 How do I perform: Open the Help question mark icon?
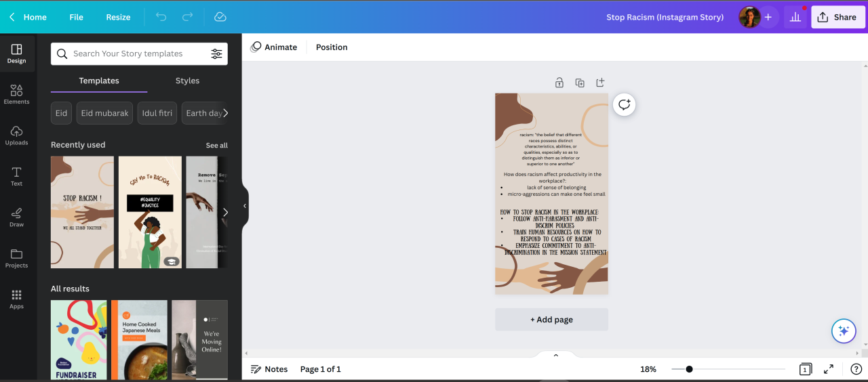tap(856, 369)
